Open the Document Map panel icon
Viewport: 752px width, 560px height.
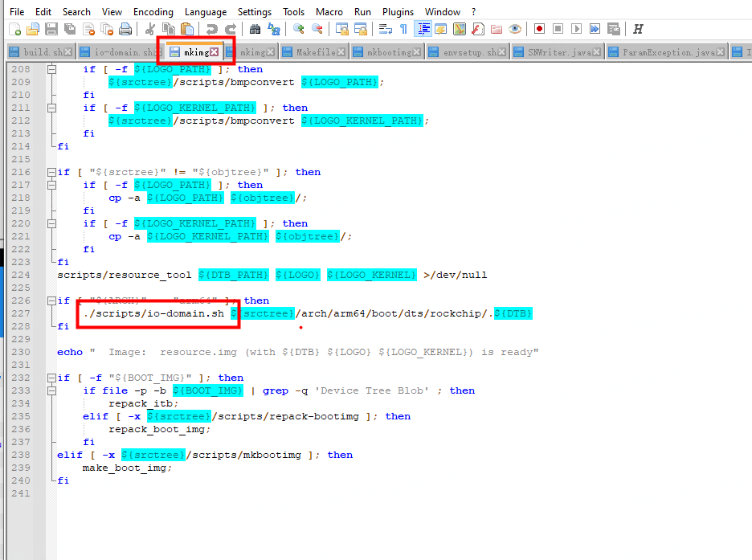click(460, 27)
